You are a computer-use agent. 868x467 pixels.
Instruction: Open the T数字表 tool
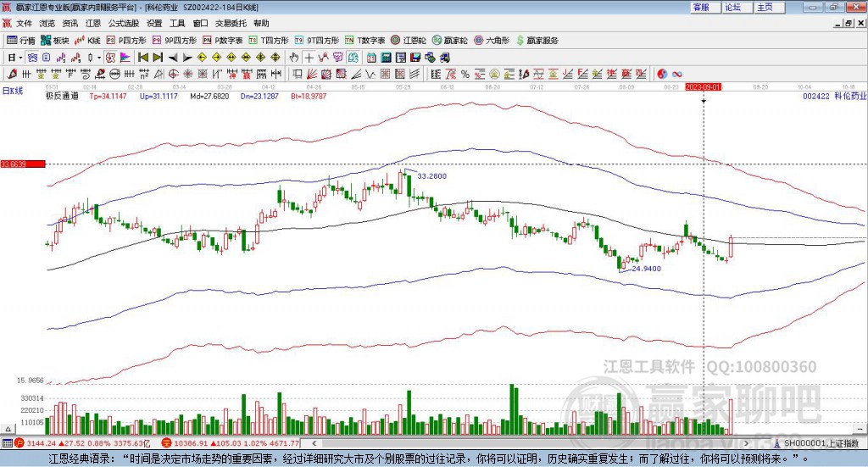point(364,41)
